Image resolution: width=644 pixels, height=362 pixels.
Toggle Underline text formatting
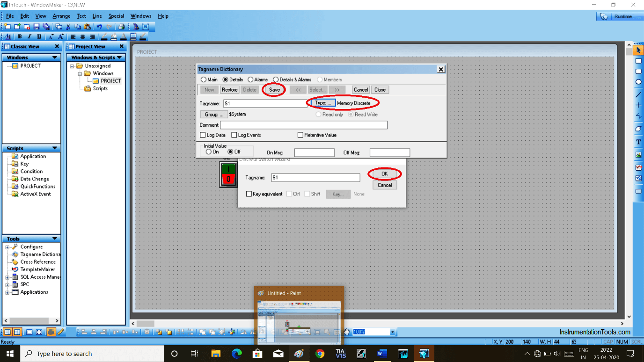pyautogui.click(x=39, y=36)
